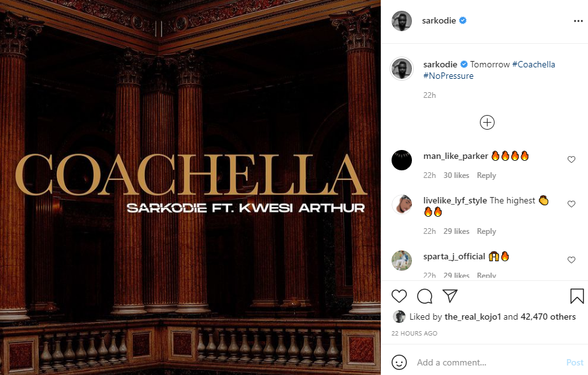Open sarkodie profile picture in header
Image resolution: width=588 pixels, height=375 pixels.
pyautogui.click(x=402, y=20)
